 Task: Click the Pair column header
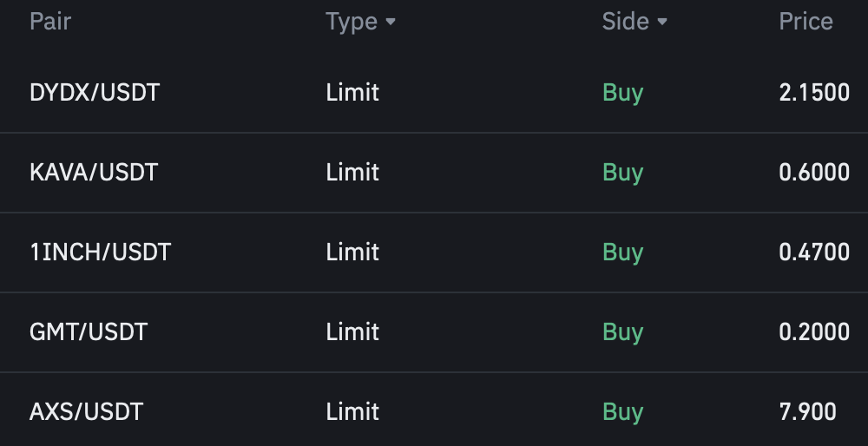pyautogui.click(x=50, y=22)
